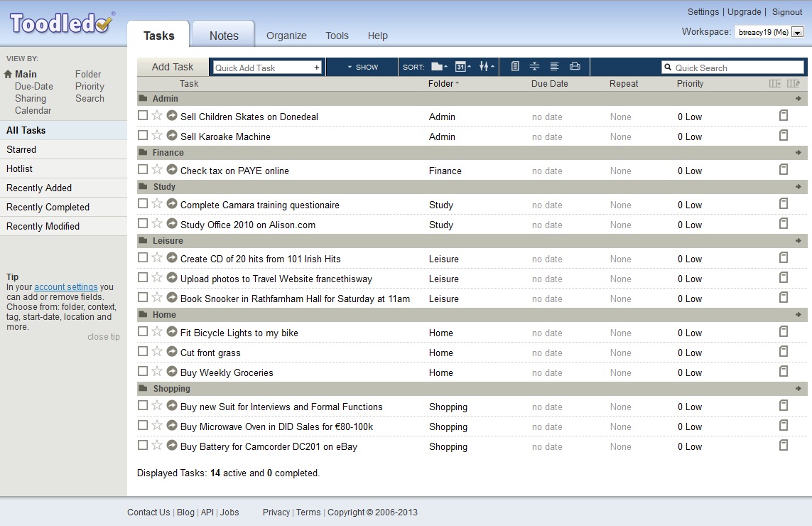The image size is (812, 526).
Task: Collapse the Finance folder section arrow
Action: 798,152
